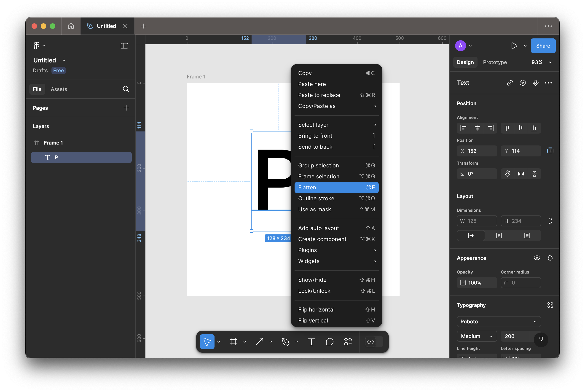Expand Pen tool options chevron
The image size is (585, 392).
pyautogui.click(x=297, y=342)
